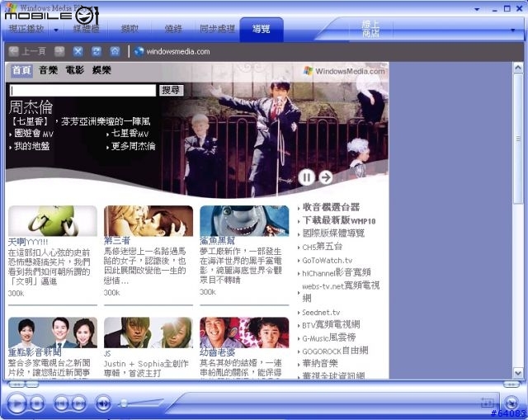Click the news anchors thumbnail
The height and width of the screenshot is (420, 528).
click(x=53, y=333)
